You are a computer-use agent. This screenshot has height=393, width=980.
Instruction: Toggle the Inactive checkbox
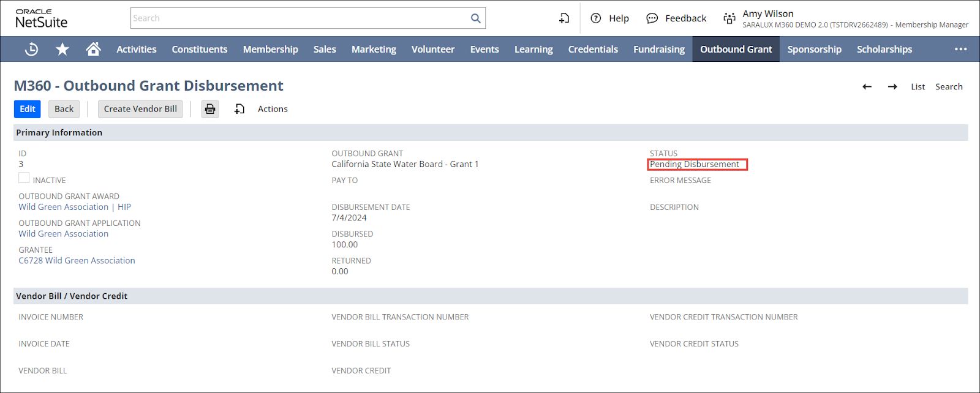[24, 178]
